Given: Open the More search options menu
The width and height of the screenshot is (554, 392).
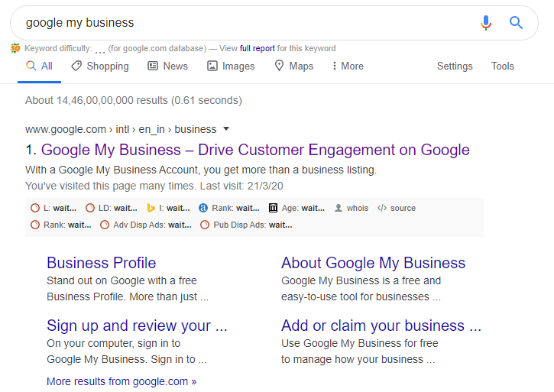Looking at the screenshot, I should click(x=347, y=66).
